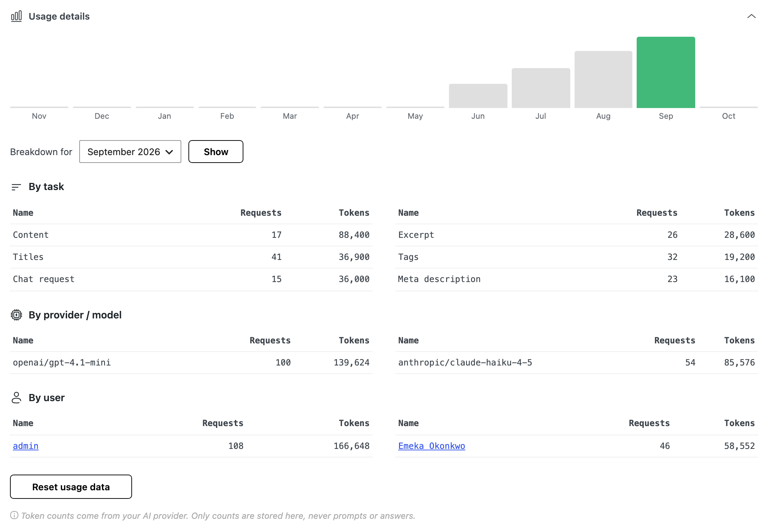Select the Aug bar in the chart
Screen dimensions: 768x532
point(603,80)
